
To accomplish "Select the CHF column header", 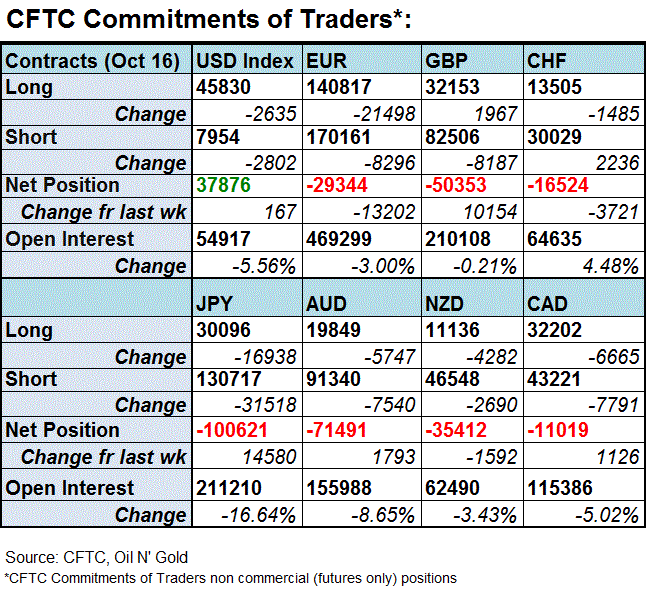I will pos(549,61).
